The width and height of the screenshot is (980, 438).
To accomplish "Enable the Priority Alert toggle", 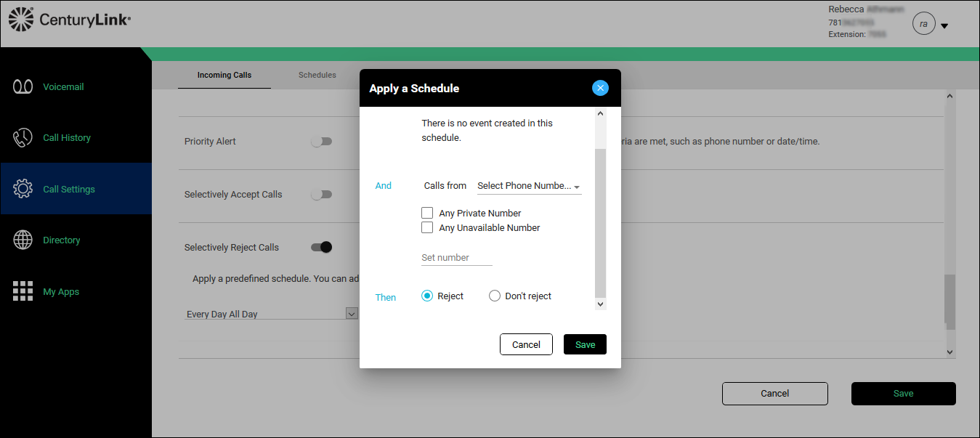I will (321, 142).
